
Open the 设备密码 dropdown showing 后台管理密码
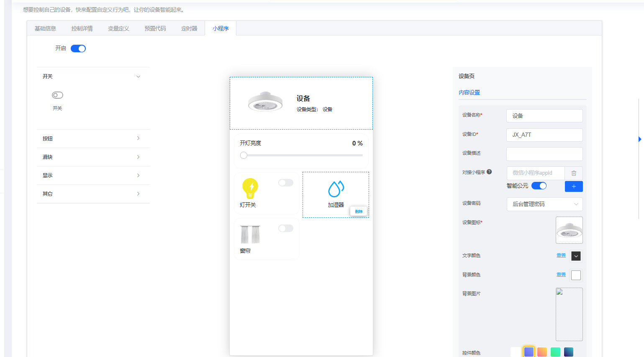[544, 204]
